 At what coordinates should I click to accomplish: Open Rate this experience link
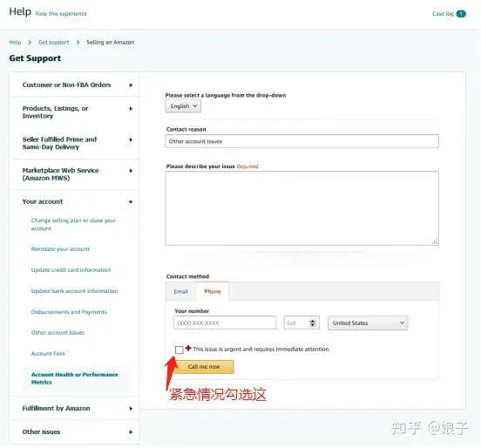coord(61,14)
